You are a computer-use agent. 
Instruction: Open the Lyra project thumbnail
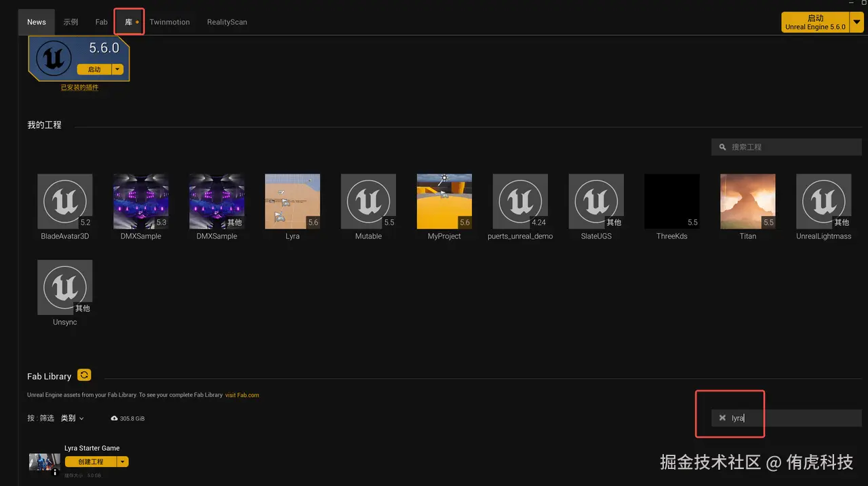pyautogui.click(x=293, y=202)
